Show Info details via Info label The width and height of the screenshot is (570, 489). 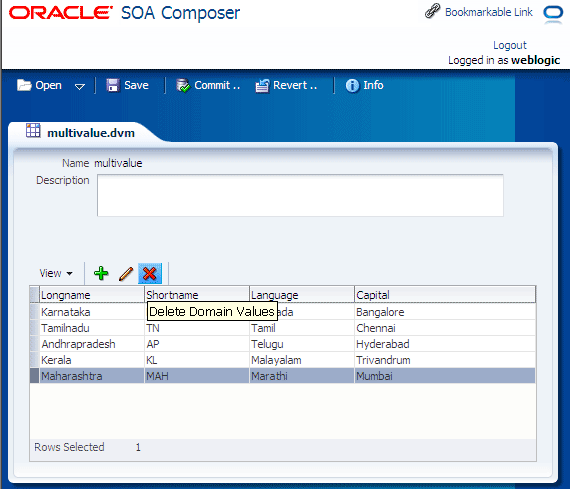[373, 85]
